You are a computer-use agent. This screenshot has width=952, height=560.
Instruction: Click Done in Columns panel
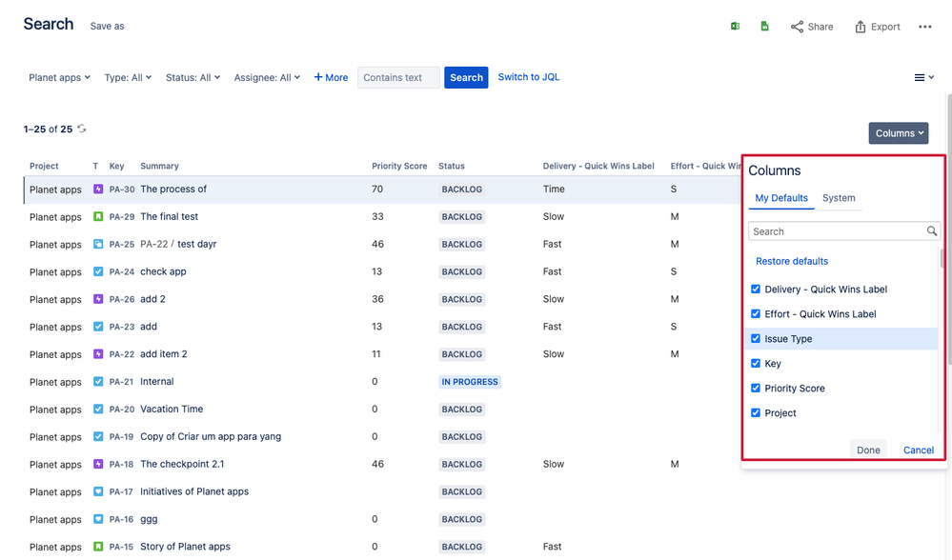pyautogui.click(x=868, y=450)
